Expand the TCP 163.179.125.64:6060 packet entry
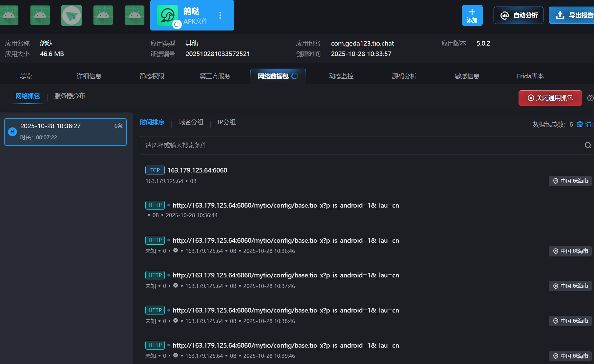 point(197,170)
